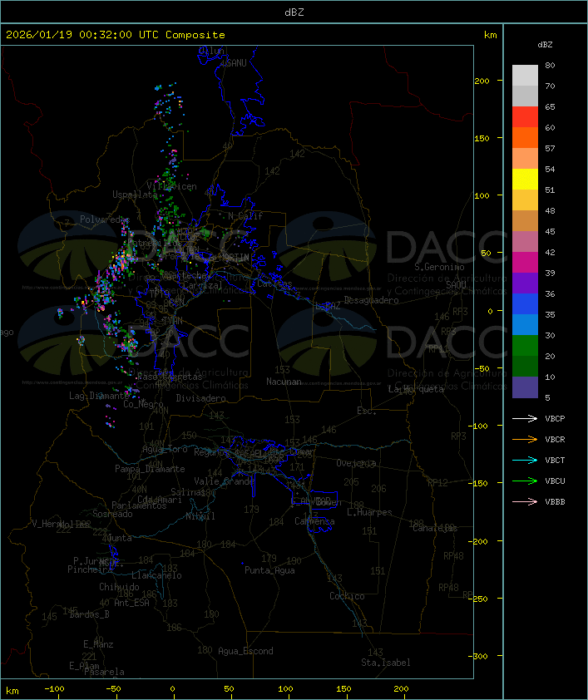The image size is (588, 700).
Task: Select the yellow 51-54 dBZ legend swatch
Action: (x=525, y=180)
